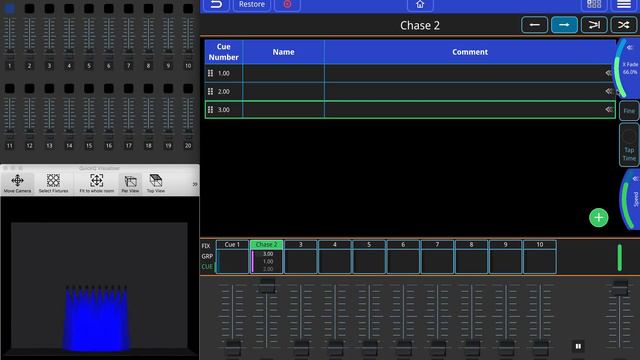Open the grid layout icon in the top bar
640x360 pixels.
click(594, 4)
